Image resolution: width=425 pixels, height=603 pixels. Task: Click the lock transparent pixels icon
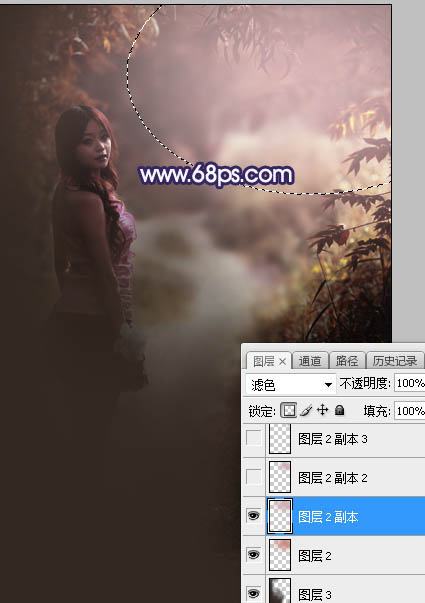point(289,410)
